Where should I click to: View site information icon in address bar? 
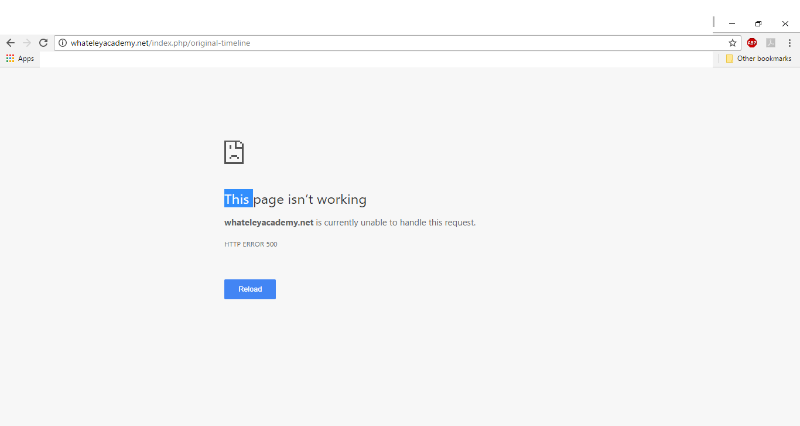coord(62,43)
